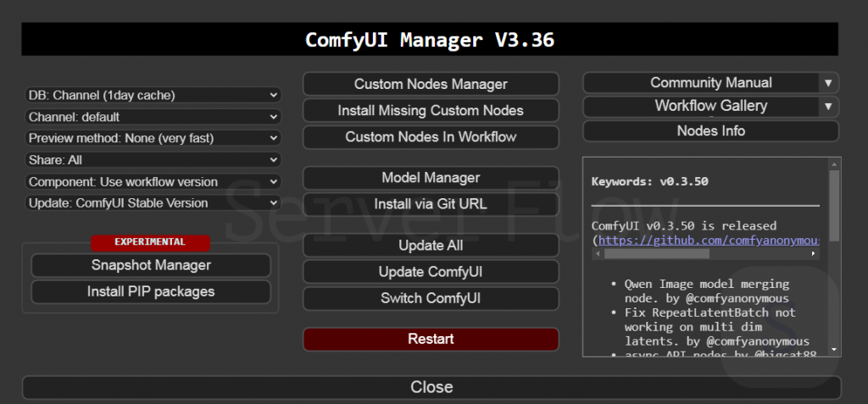Open the Model Manager
Viewport: 868px width, 404px height.
click(x=431, y=178)
